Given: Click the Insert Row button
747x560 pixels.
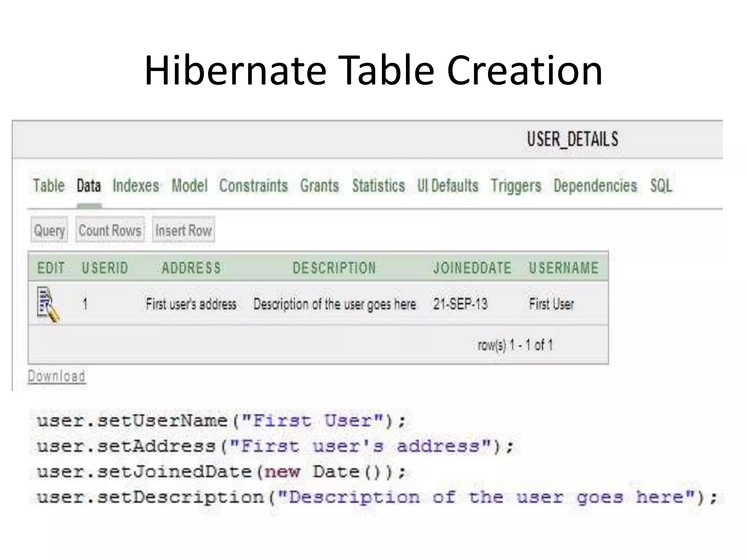Looking at the screenshot, I should coord(183,230).
